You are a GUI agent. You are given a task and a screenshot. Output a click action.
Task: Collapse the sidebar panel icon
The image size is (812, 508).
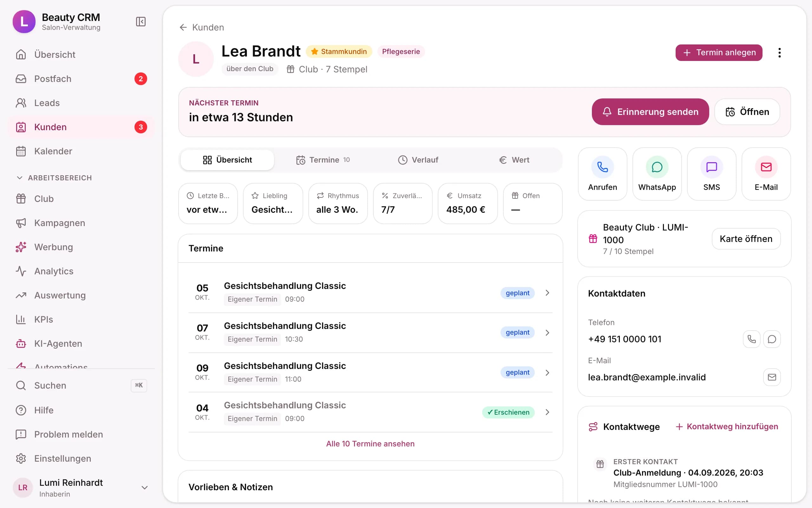coord(141,22)
